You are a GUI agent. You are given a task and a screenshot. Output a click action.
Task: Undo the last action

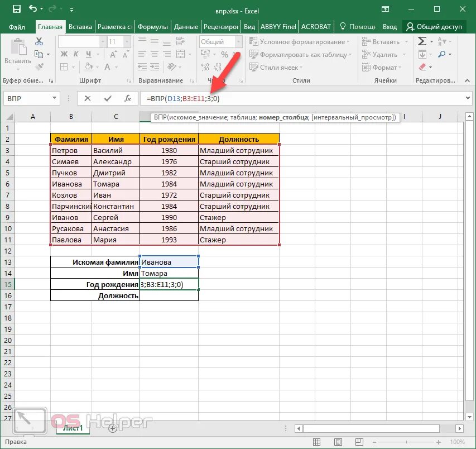(33, 9)
